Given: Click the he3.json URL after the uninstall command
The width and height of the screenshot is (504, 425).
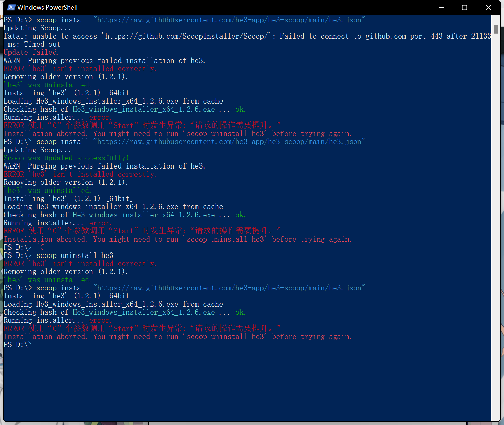Looking at the screenshot, I should (x=229, y=288).
